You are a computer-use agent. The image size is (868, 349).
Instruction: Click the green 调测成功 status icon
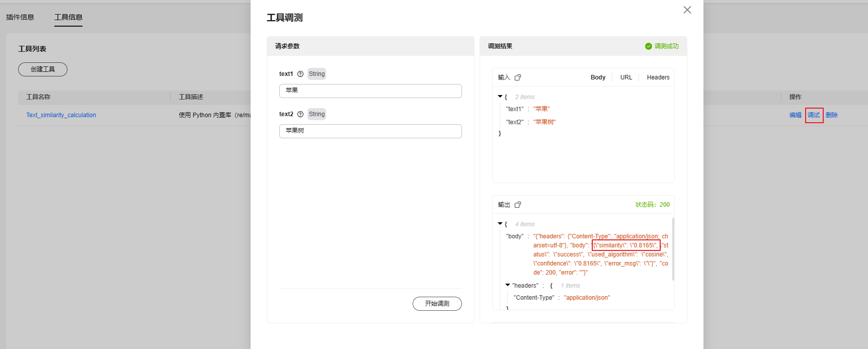click(649, 46)
